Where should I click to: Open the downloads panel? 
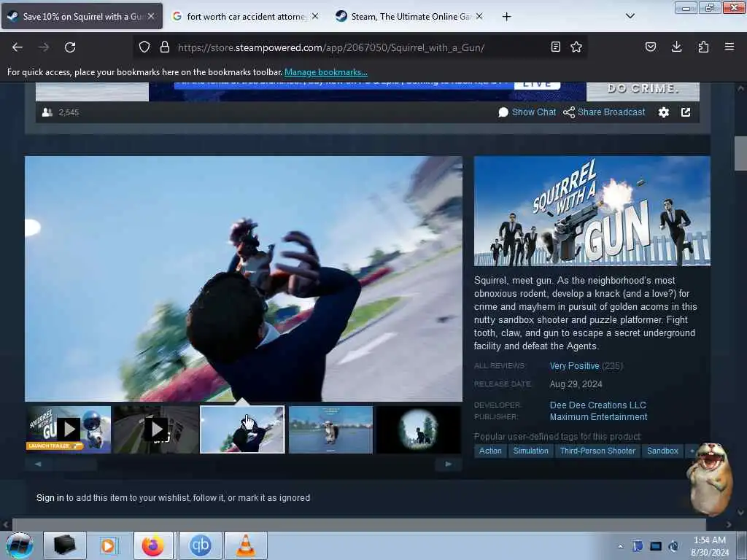pos(676,47)
